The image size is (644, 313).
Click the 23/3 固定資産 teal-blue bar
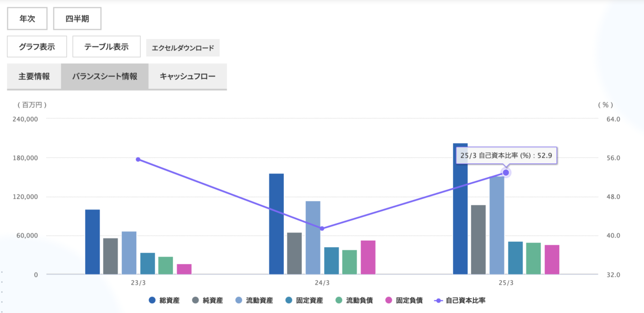[x=148, y=264]
